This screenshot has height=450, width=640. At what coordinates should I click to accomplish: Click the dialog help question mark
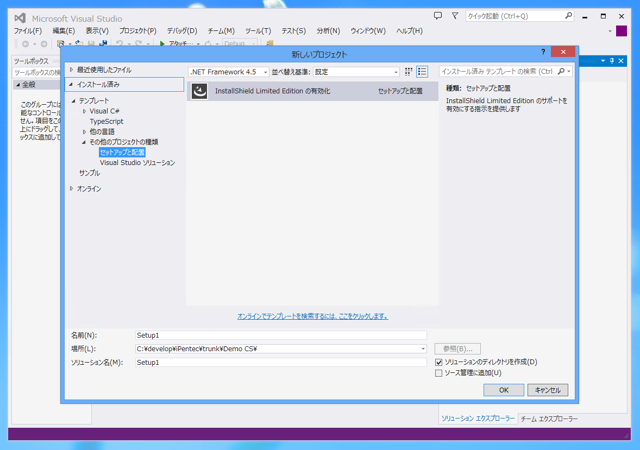tap(543, 52)
